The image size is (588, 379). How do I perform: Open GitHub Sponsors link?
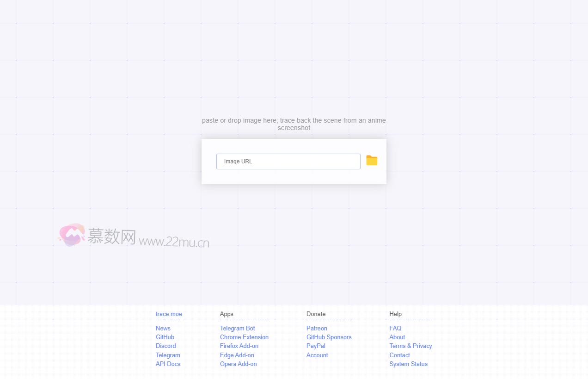(x=329, y=337)
